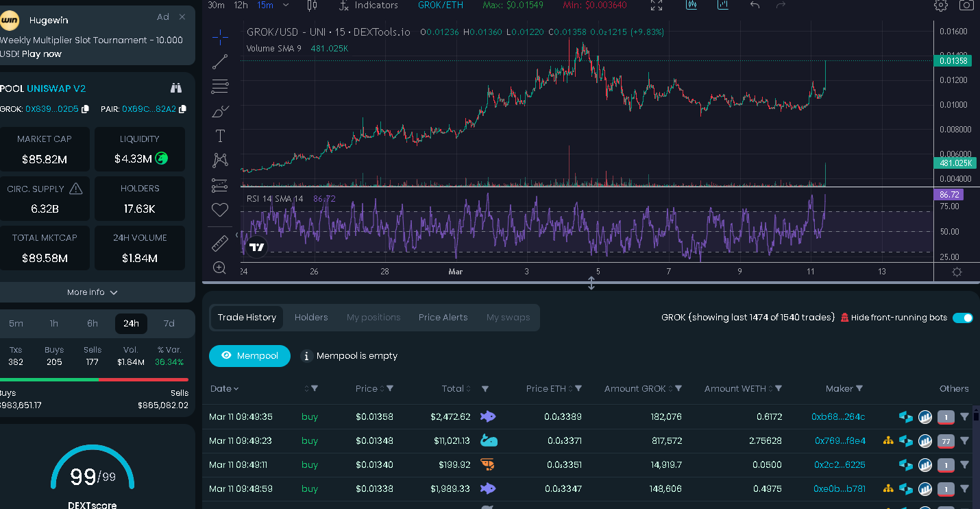Screen dimensions: 980x509
Task: Open the Price ETH column filter
Action: click(578, 388)
